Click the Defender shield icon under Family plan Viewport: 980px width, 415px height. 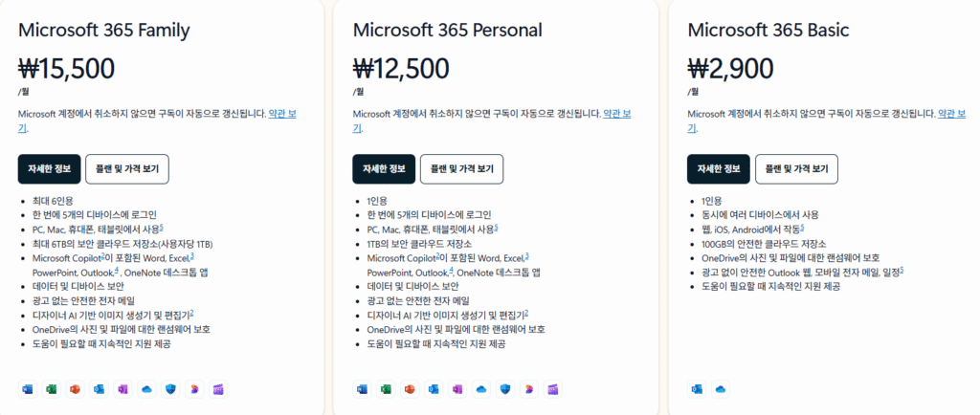click(170, 389)
